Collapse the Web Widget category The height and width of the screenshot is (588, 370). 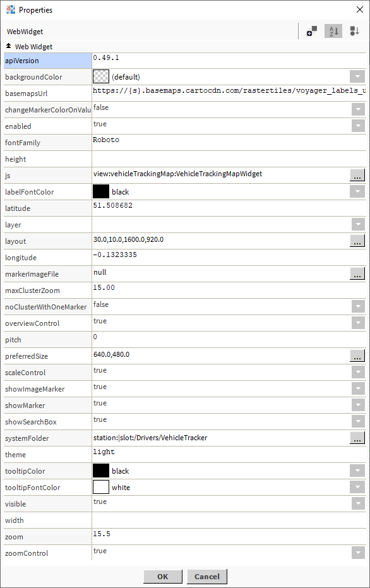pyautogui.click(x=8, y=45)
